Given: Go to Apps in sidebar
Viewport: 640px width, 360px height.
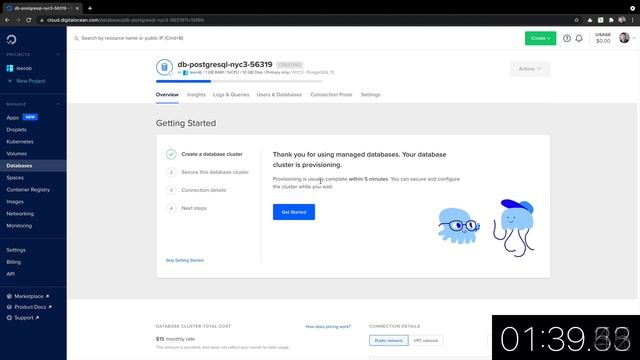Looking at the screenshot, I should 13,118.
